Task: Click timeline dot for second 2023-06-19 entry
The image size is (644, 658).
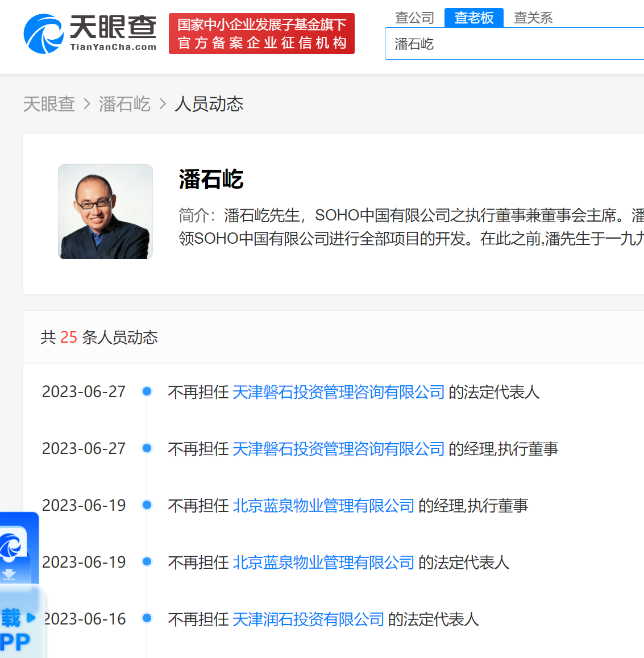Action: (147, 561)
